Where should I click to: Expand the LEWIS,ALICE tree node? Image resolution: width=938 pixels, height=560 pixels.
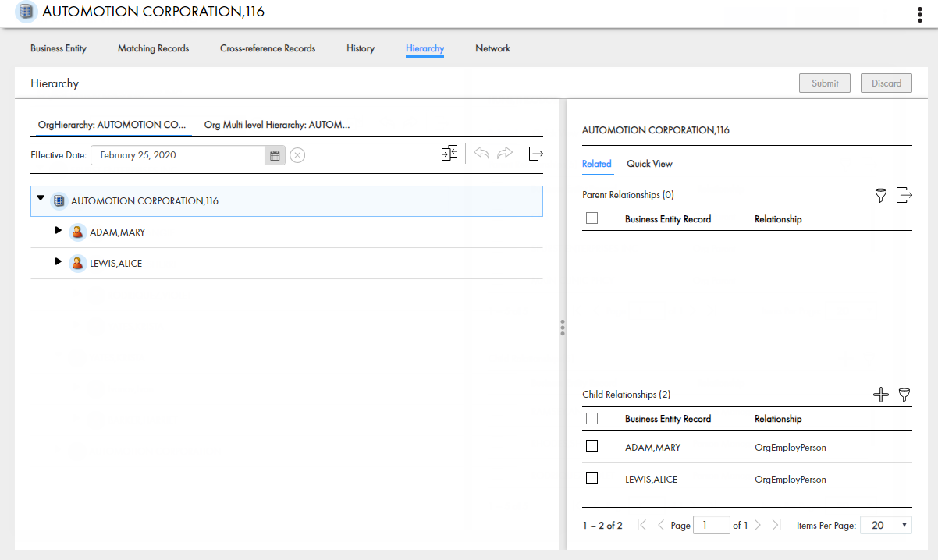[x=58, y=262]
